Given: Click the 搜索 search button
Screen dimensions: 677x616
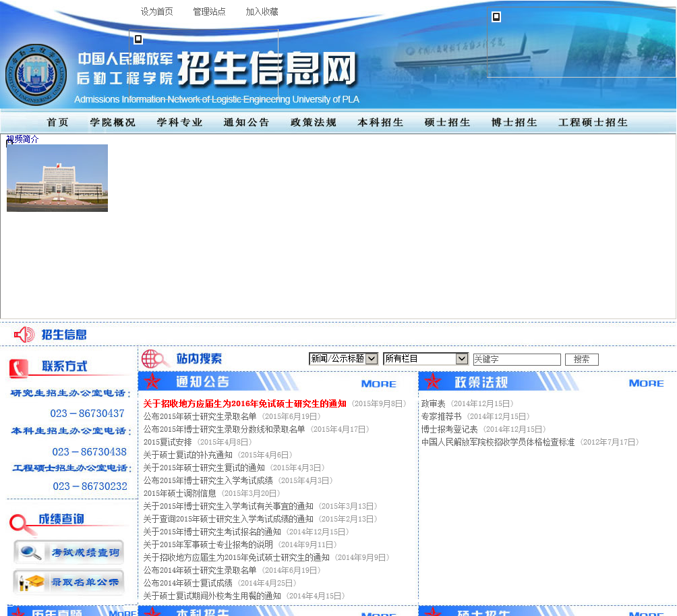Looking at the screenshot, I should 581,360.
